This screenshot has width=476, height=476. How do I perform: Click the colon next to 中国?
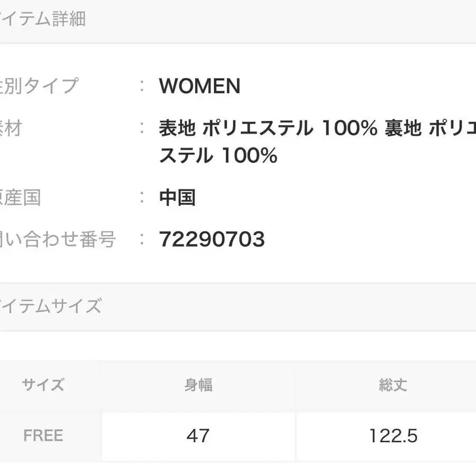pos(142,198)
